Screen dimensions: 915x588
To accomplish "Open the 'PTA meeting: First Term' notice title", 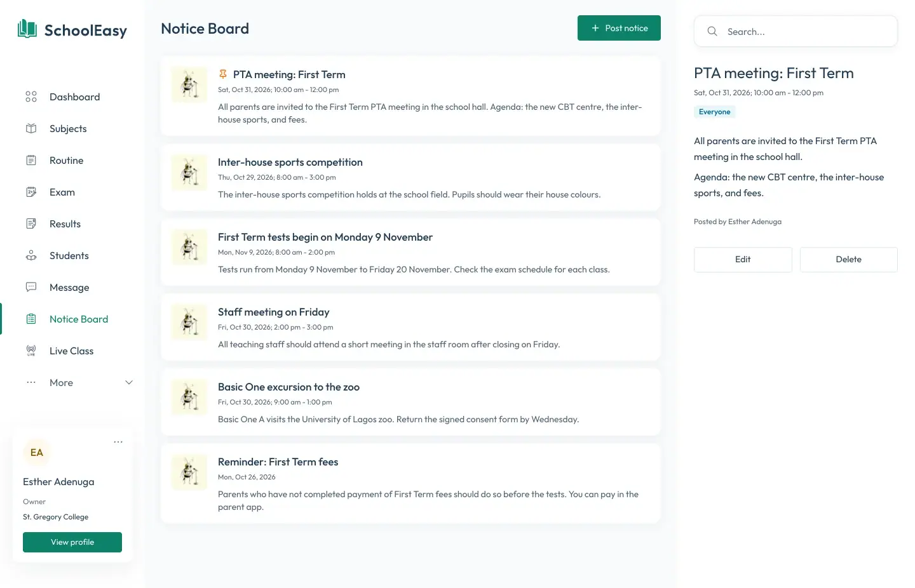I will tap(289, 74).
